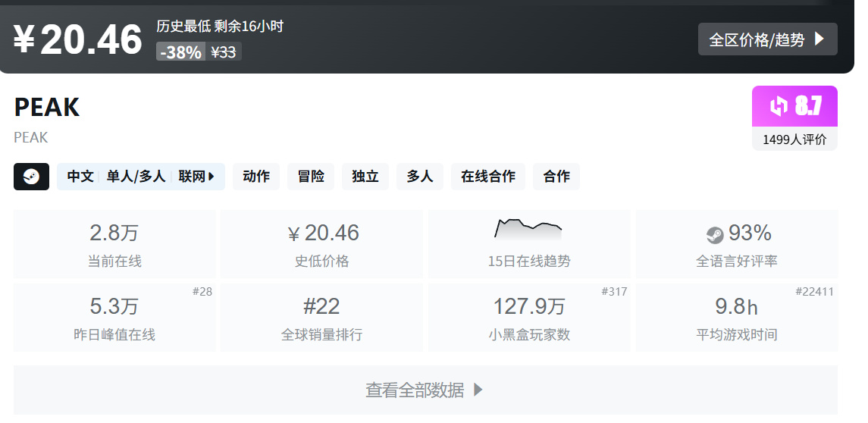Select the 多人 tag
The image size is (868, 423).
pyautogui.click(x=420, y=177)
